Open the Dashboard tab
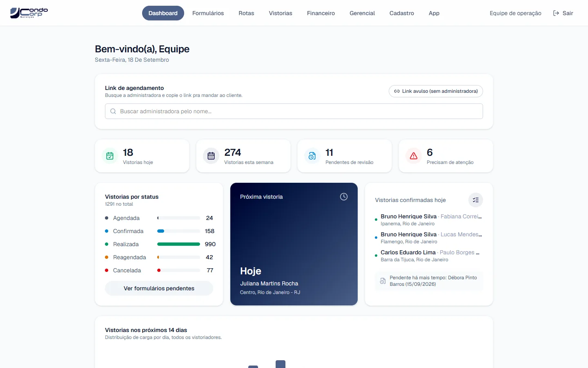The image size is (588, 368). click(x=163, y=13)
